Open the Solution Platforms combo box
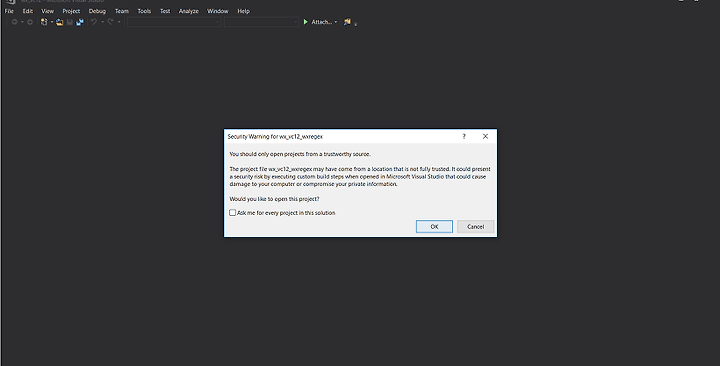Viewport: 720px width, 366px height. (261, 22)
